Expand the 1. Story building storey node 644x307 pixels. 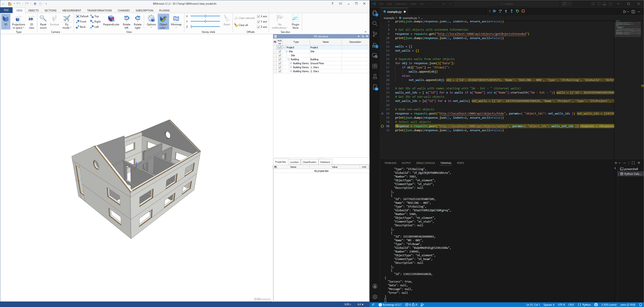point(291,67)
